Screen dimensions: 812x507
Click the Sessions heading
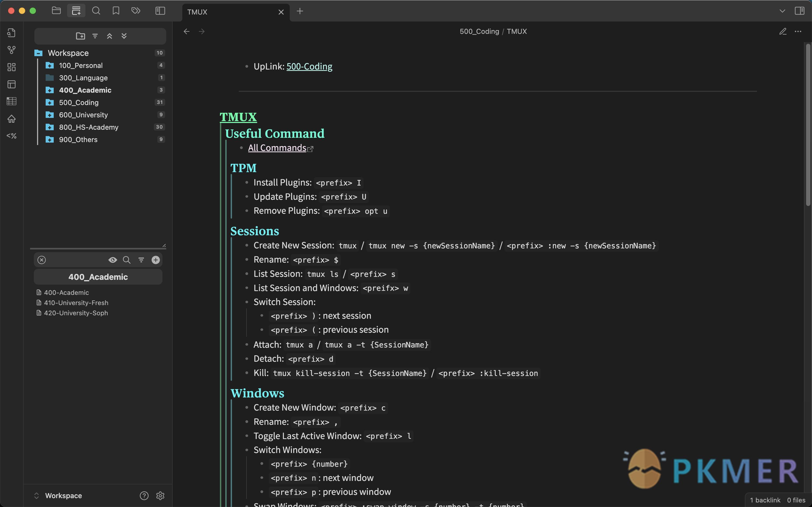pyautogui.click(x=255, y=231)
